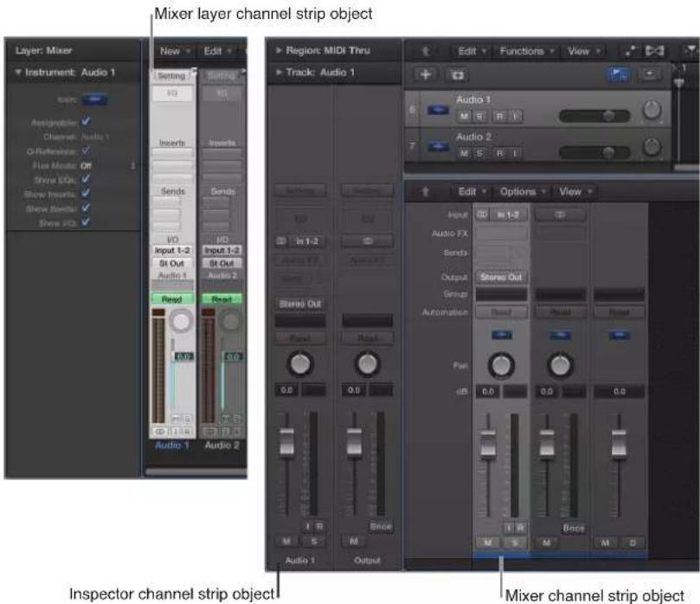Click the pan knob on the Audio 1 track header

pos(652,109)
